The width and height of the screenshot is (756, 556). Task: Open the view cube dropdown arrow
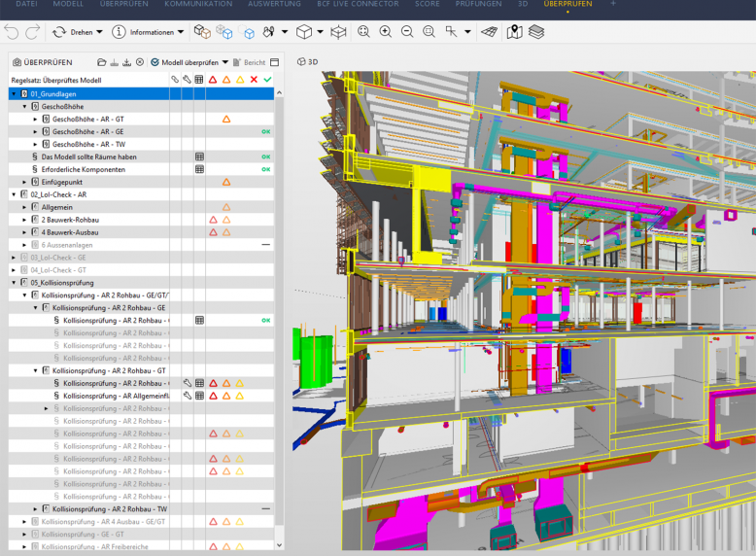point(320,32)
